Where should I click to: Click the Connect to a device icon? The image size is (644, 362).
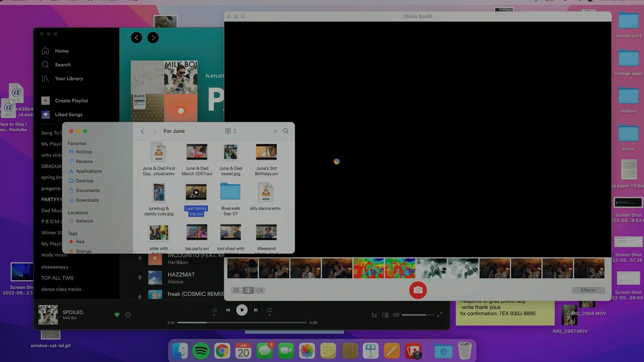(385, 315)
